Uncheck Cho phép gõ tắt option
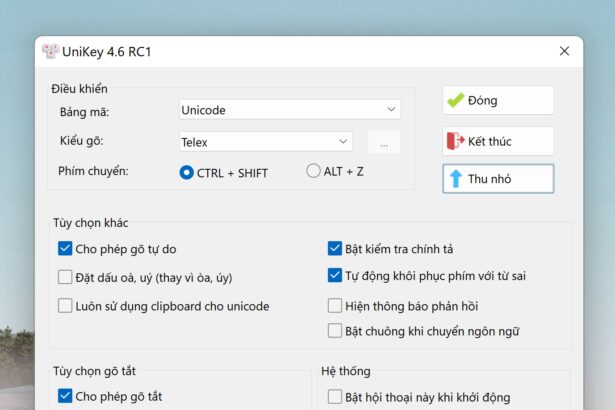 click(x=65, y=396)
